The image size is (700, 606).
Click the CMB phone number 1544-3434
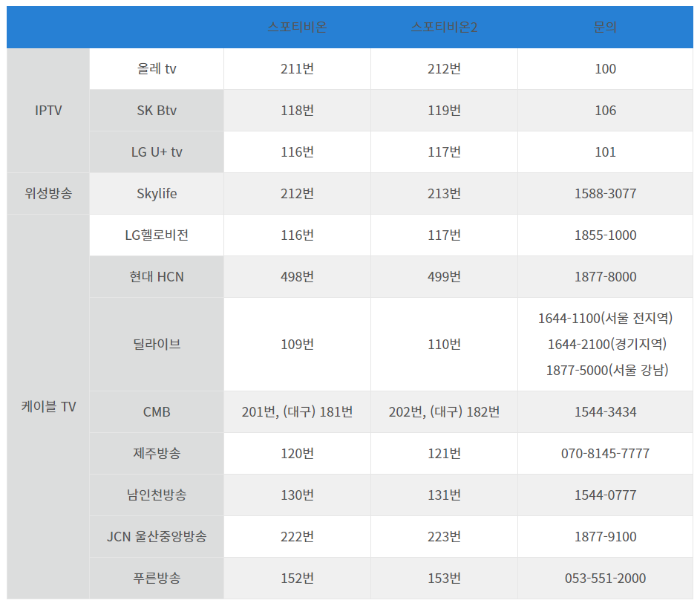tap(605, 411)
